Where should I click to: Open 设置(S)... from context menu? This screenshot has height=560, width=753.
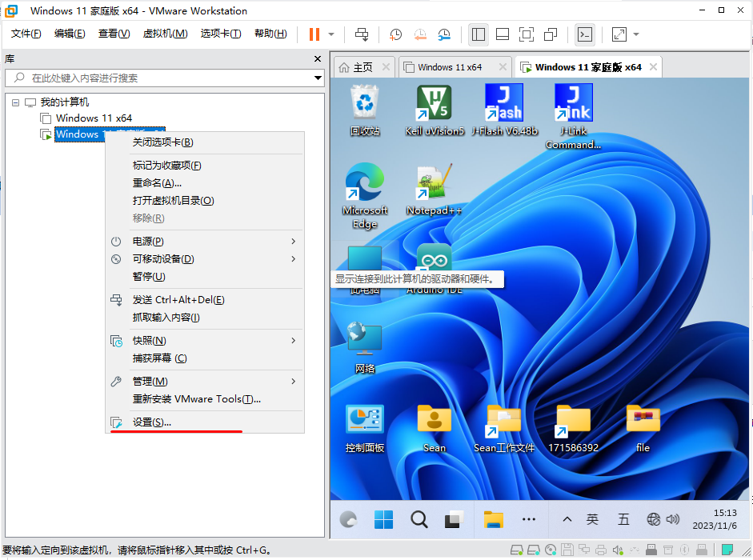(x=205, y=422)
